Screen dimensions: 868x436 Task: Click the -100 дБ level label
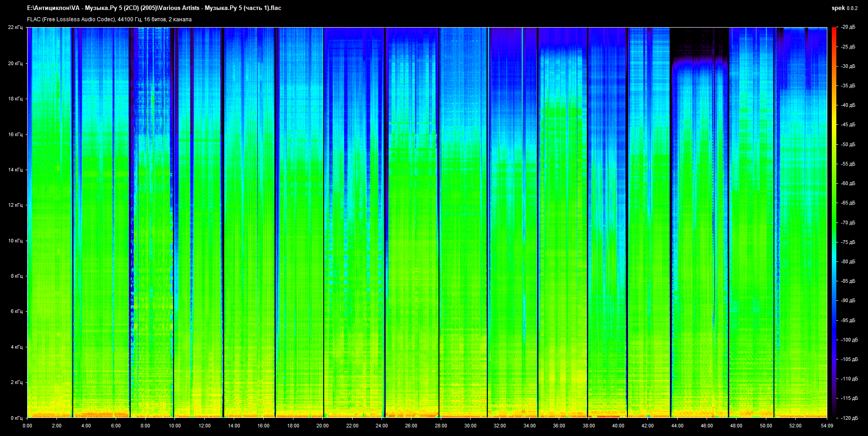pyautogui.click(x=849, y=340)
